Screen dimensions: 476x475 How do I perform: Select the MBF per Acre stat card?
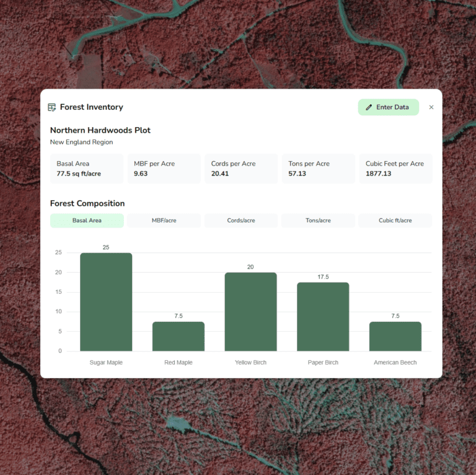click(x=164, y=169)
